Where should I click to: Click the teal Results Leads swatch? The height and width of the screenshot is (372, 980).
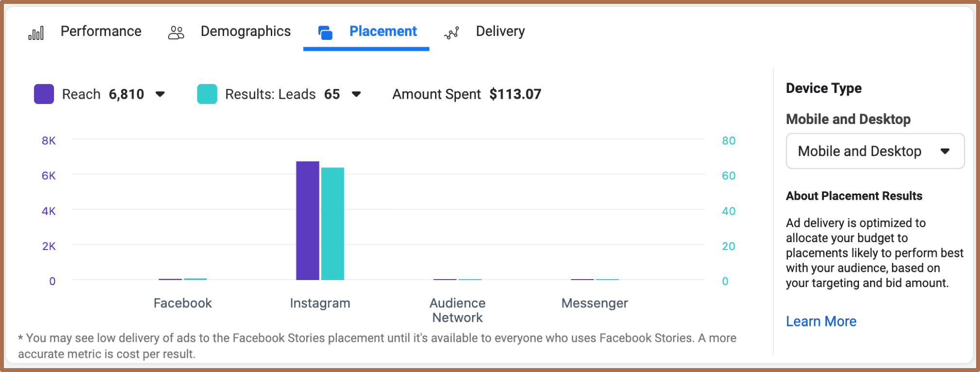tap(207, 94)
